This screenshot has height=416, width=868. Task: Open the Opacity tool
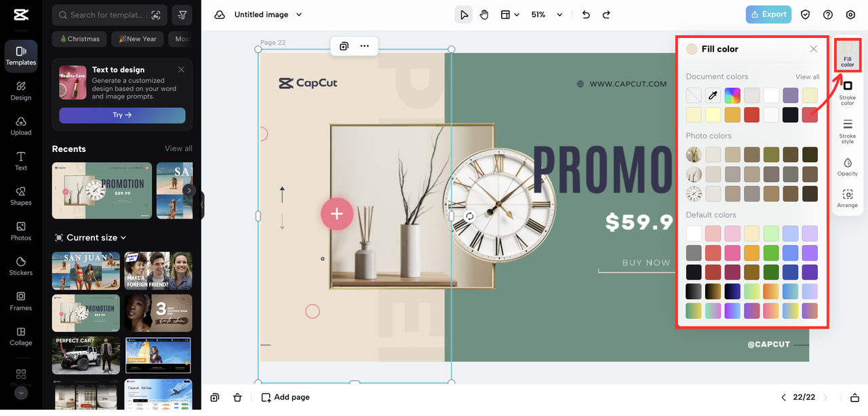(848, 167)
